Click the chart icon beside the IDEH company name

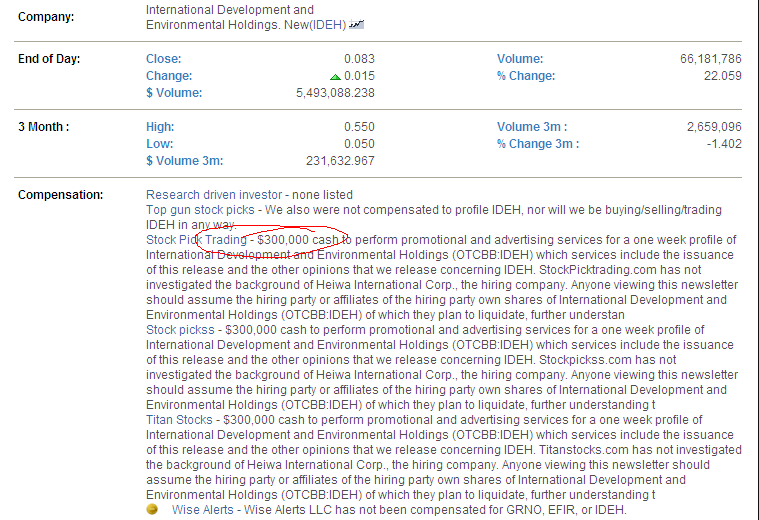pyautogui.click(x=357, y=23)
